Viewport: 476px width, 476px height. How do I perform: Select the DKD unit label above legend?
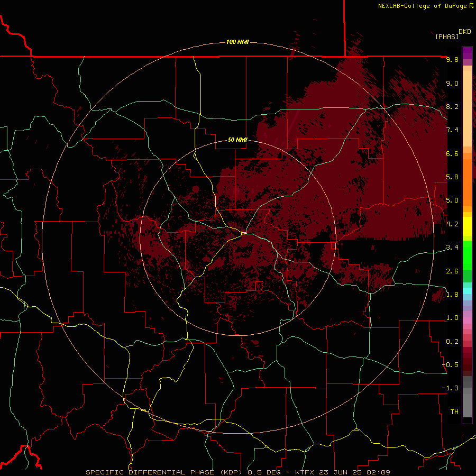click(x=464, y=32)
